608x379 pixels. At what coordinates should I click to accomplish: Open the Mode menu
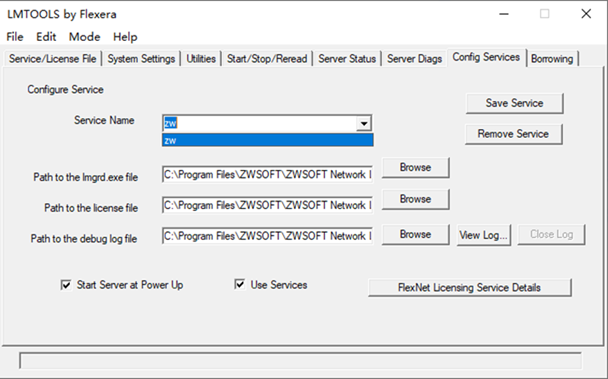85,37
